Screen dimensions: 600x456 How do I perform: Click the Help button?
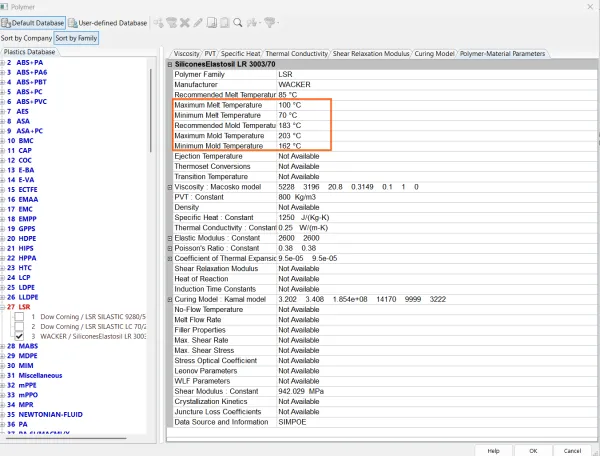[494, 451]
